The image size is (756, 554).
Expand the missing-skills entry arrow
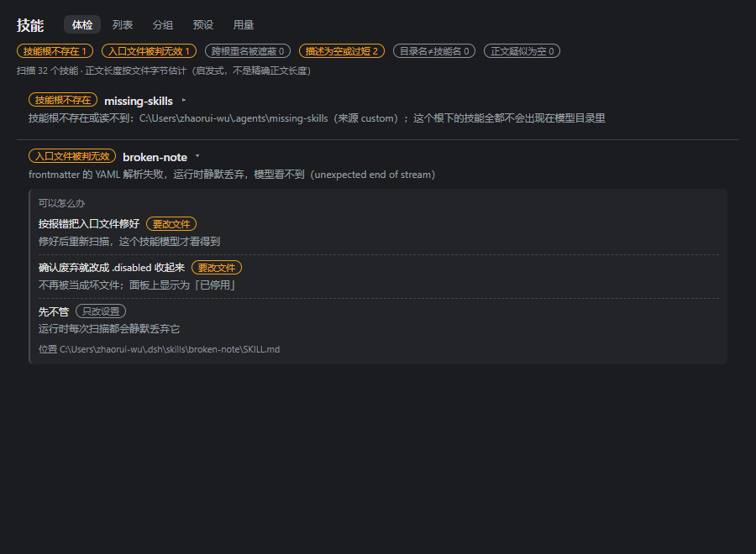point(184,101)
